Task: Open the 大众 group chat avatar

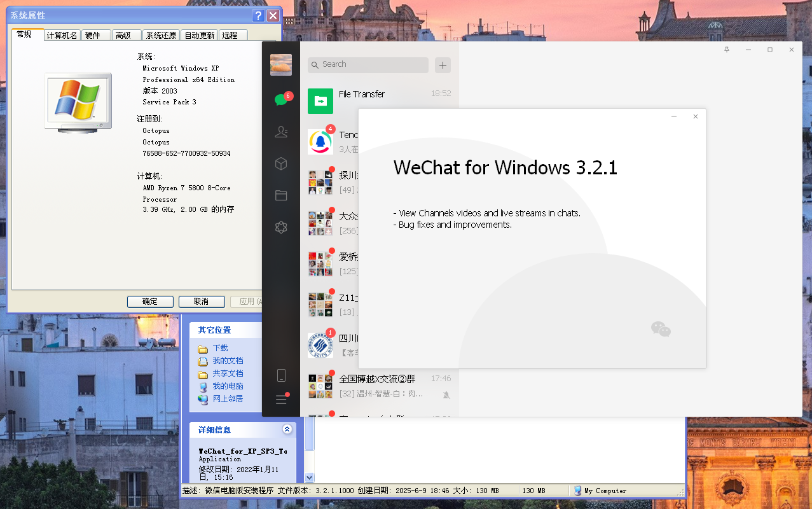Action: 320,223
